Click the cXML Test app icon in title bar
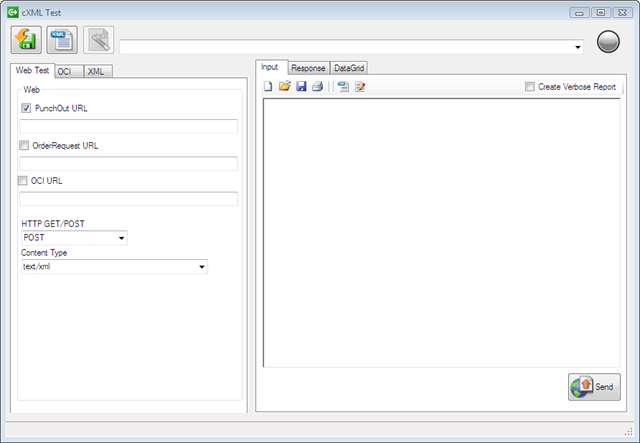Screen dimensions: 640x443 coord(13,12)
